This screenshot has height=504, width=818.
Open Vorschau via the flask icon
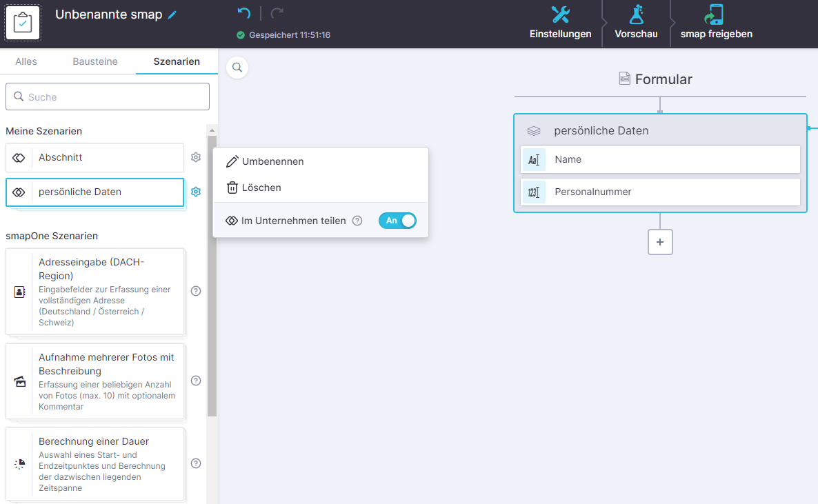(636, 14)
